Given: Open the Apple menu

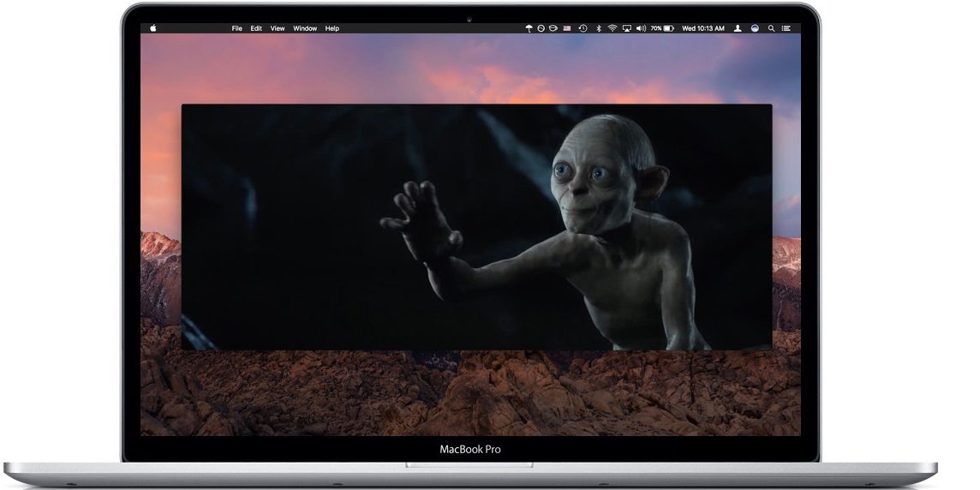Looking at the screenshot, I should tap(153, 28).
